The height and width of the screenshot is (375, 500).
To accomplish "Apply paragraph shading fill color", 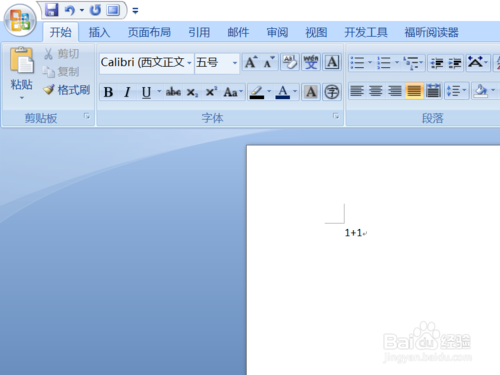I will point(481,91).
